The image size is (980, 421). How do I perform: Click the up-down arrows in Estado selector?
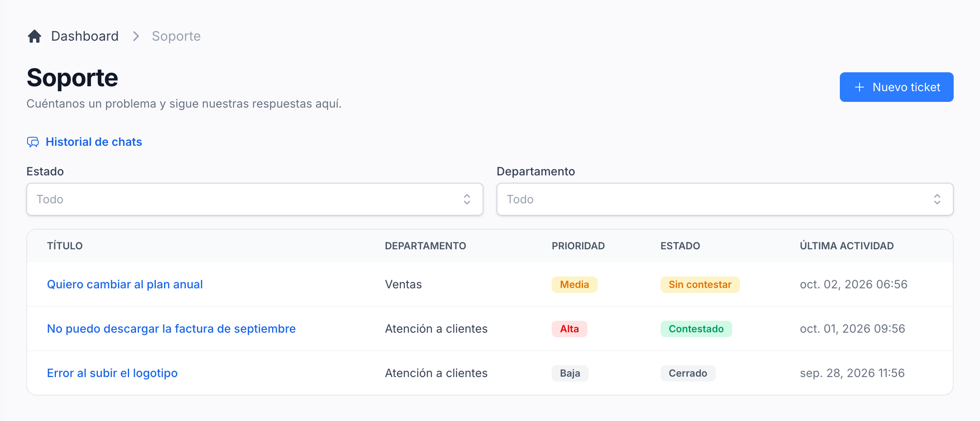click(467, 199)
